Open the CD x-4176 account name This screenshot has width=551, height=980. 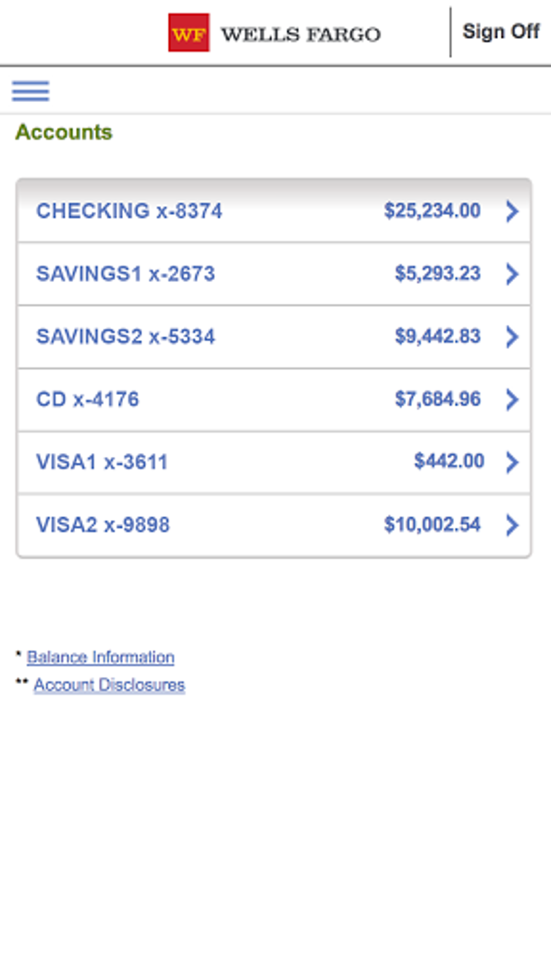(x=88, y=399)
